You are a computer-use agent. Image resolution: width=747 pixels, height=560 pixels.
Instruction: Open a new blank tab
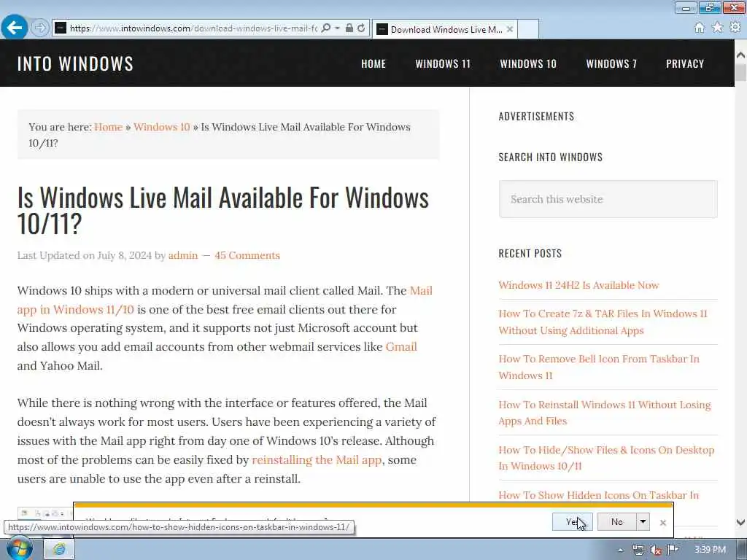[x=528, y=29]
